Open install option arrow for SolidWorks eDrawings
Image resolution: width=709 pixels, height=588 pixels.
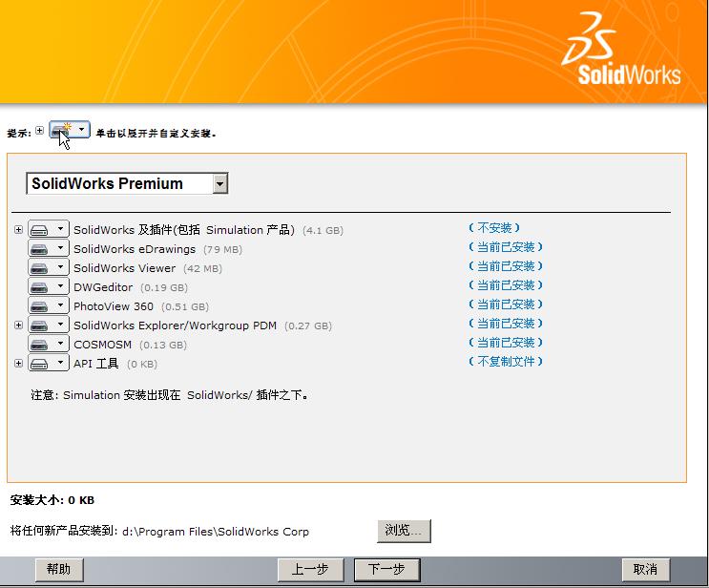click(60, 249)
